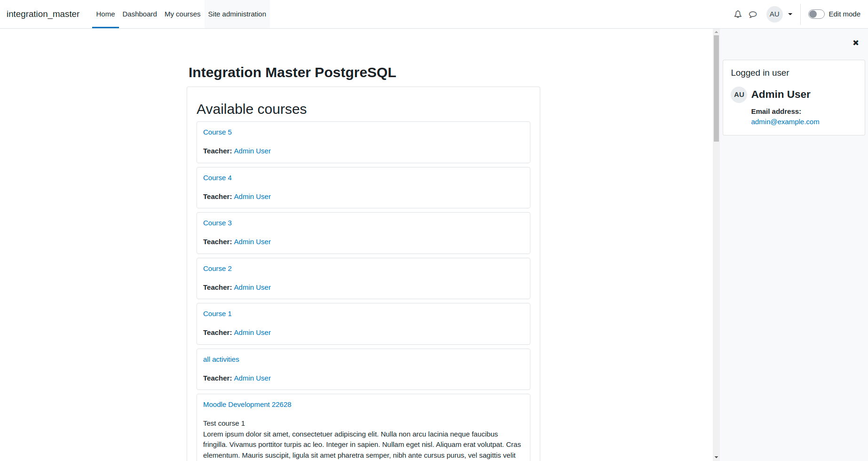
Task: Click the Admin User name in side block
Action: (781, 95)
